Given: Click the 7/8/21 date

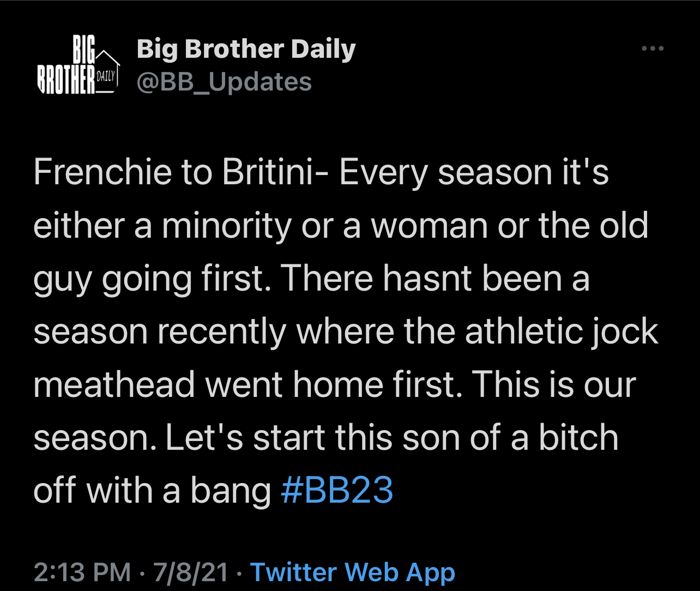Looking at the screenshot, I should (x=191, y=572).
